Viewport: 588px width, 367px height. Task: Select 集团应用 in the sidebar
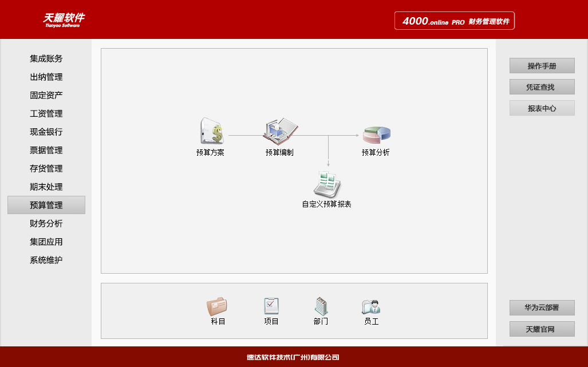[x=46, y=242]
